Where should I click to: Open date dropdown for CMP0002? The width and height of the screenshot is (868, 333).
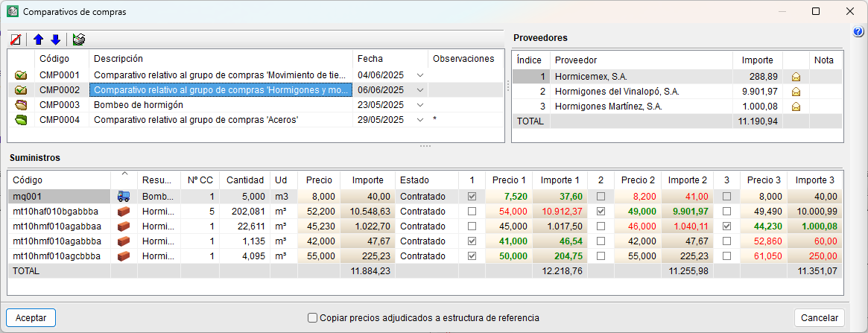[x=420, y=89]
